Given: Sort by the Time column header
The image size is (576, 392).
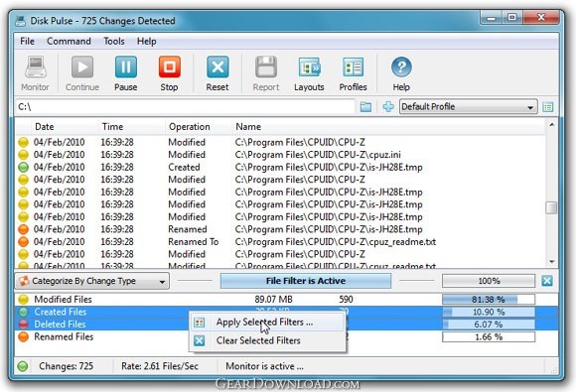Looking at the screenshot, I should (x=131, y=127).
